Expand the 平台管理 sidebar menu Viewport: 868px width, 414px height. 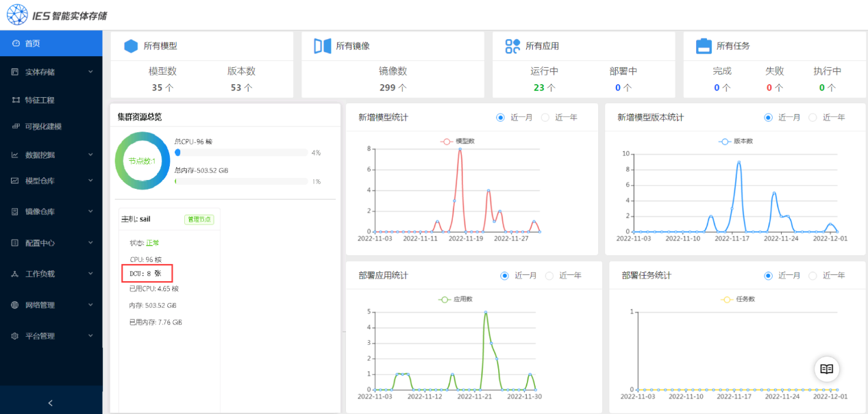[51, 336]
